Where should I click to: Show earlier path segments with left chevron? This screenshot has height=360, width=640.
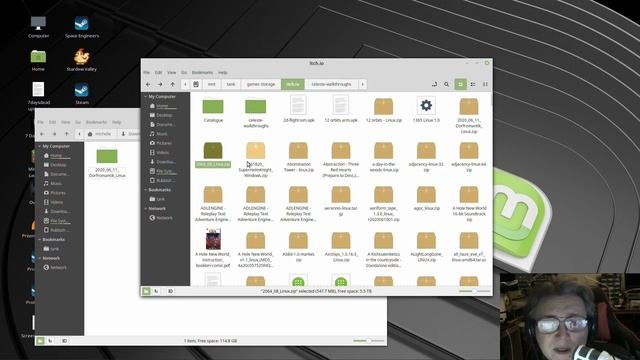[x=185, y=84]
